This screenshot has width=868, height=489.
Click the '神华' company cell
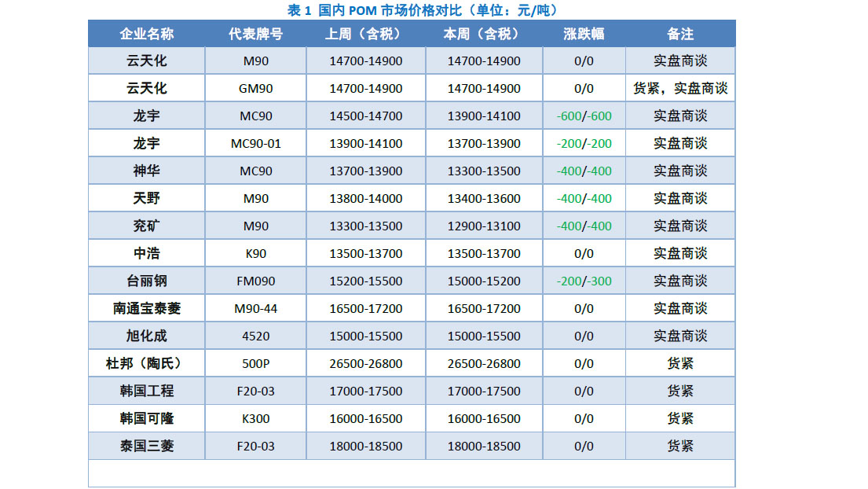click(147, 171)
